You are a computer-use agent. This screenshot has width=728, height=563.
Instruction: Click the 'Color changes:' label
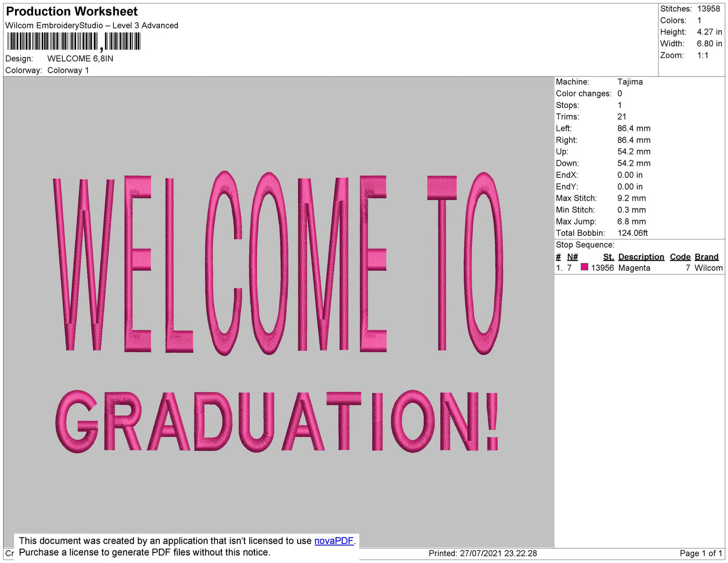[x=583, y=93]
